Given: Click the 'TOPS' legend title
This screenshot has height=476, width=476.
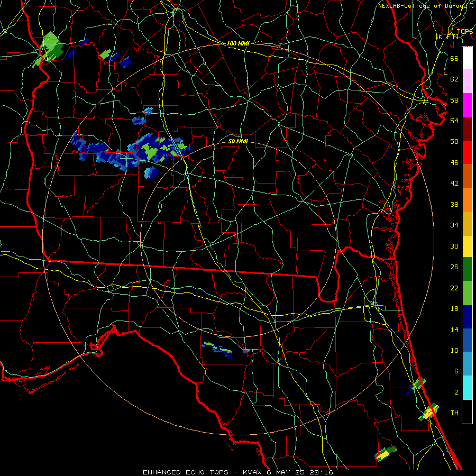Looking at the screenshot, I should 465,32.
